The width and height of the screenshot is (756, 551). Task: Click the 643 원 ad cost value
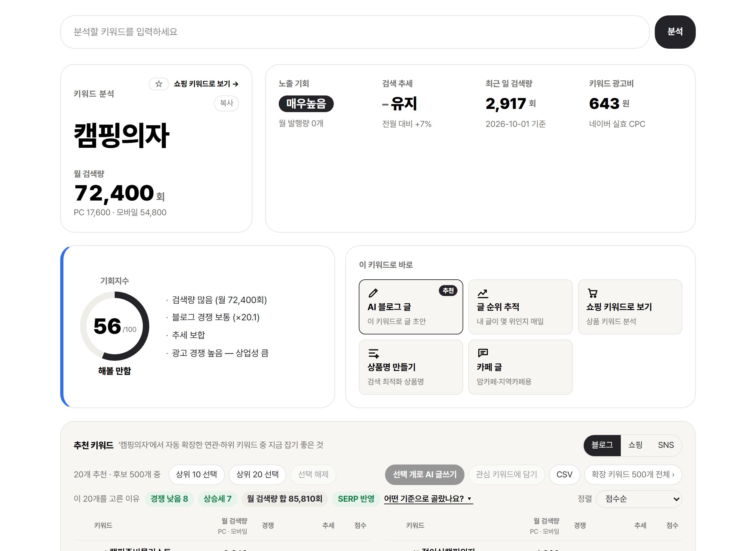(x=609, y=104)
